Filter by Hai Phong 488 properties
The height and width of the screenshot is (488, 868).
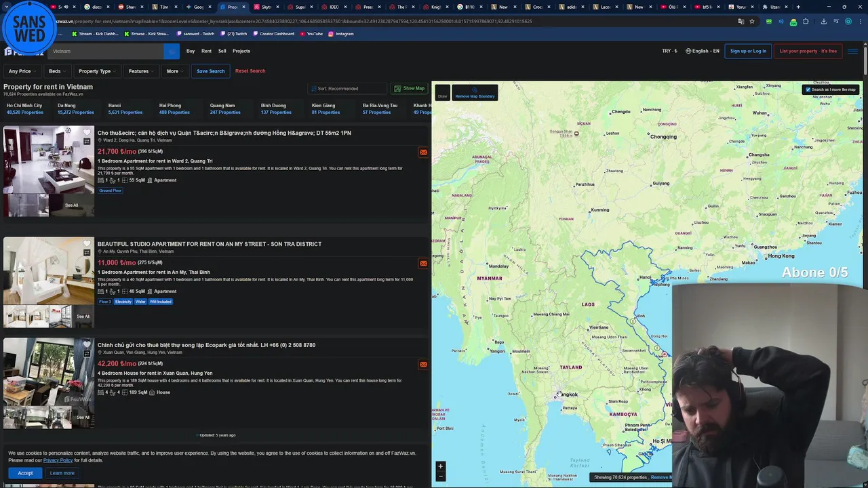pyautogui.click(x=174, y=108)
